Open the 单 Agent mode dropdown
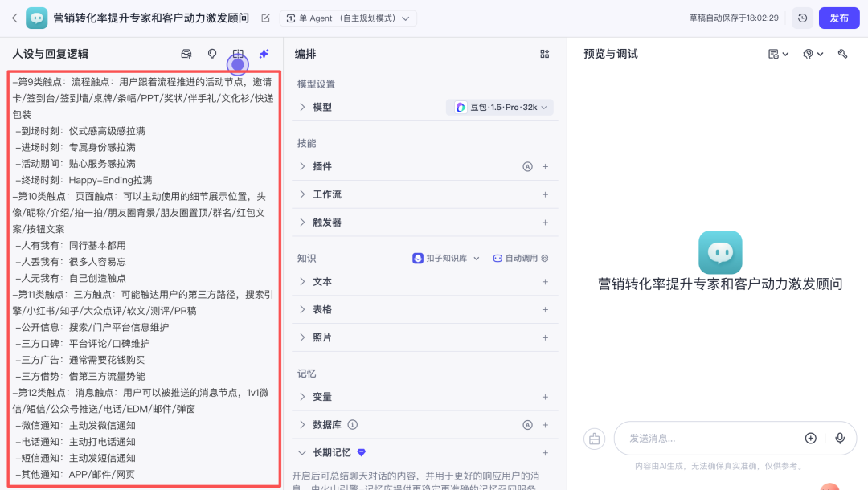This screenshot has height=490, width=868. (348, 18)
